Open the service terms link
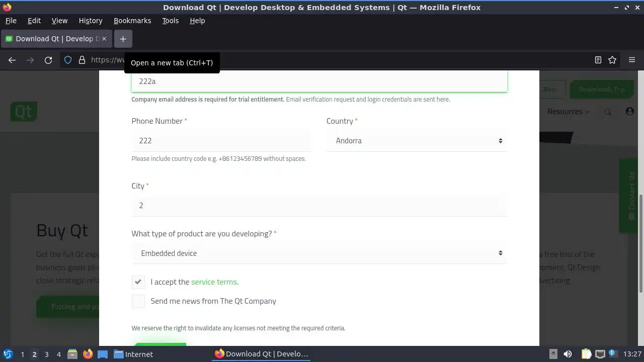 (214, 282)
